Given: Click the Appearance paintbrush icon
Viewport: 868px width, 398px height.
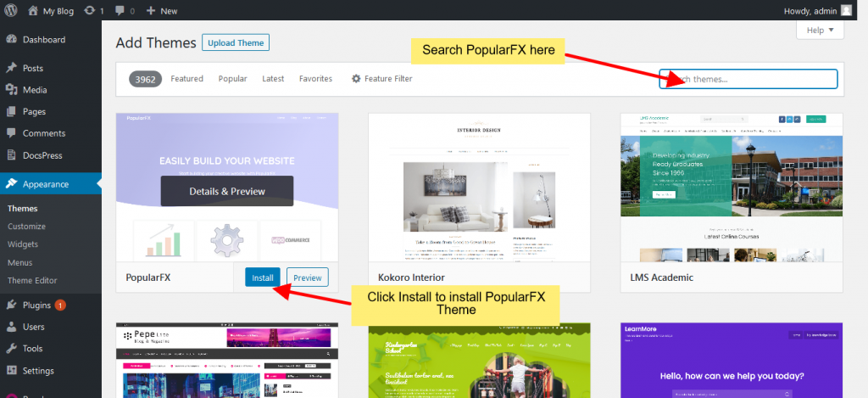Looking at the screenshot, I should click(11, 184).
